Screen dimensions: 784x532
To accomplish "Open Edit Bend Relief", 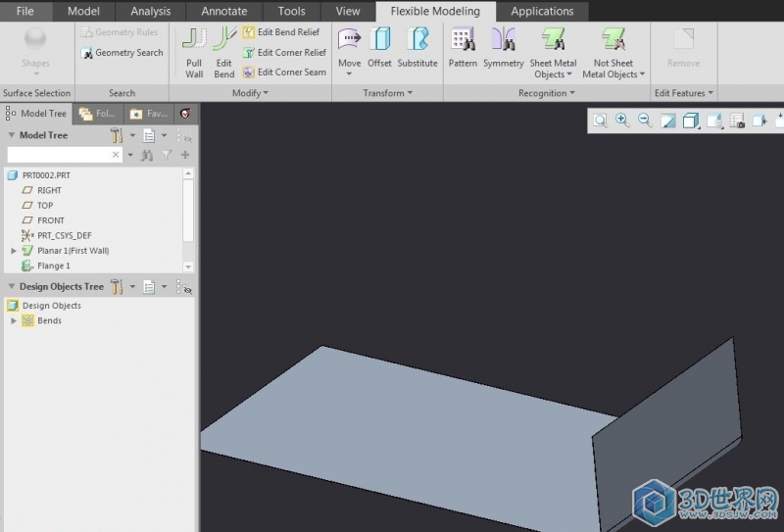I will tap(281, 32).
